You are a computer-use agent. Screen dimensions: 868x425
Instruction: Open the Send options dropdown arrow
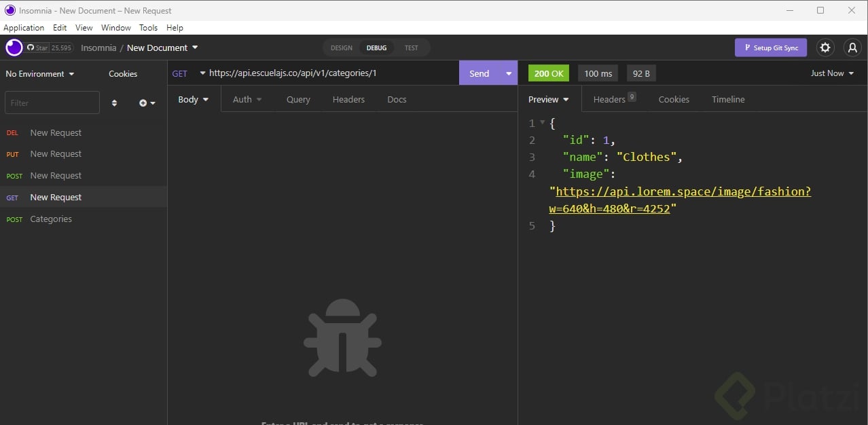coord(509,73)
